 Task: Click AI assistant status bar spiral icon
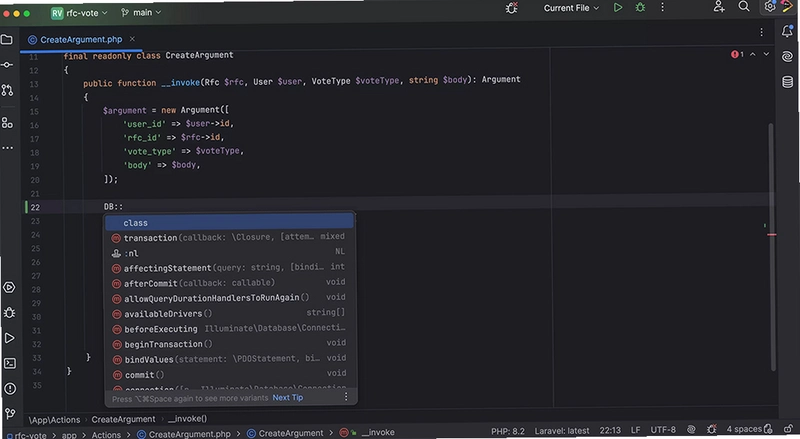[691, 430]
